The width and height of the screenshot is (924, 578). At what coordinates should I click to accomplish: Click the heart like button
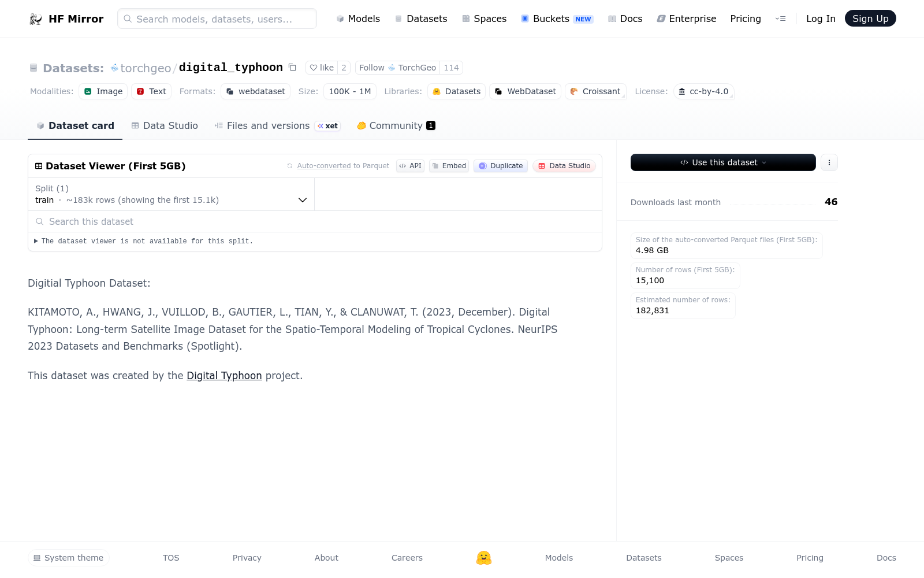point(322,68)
